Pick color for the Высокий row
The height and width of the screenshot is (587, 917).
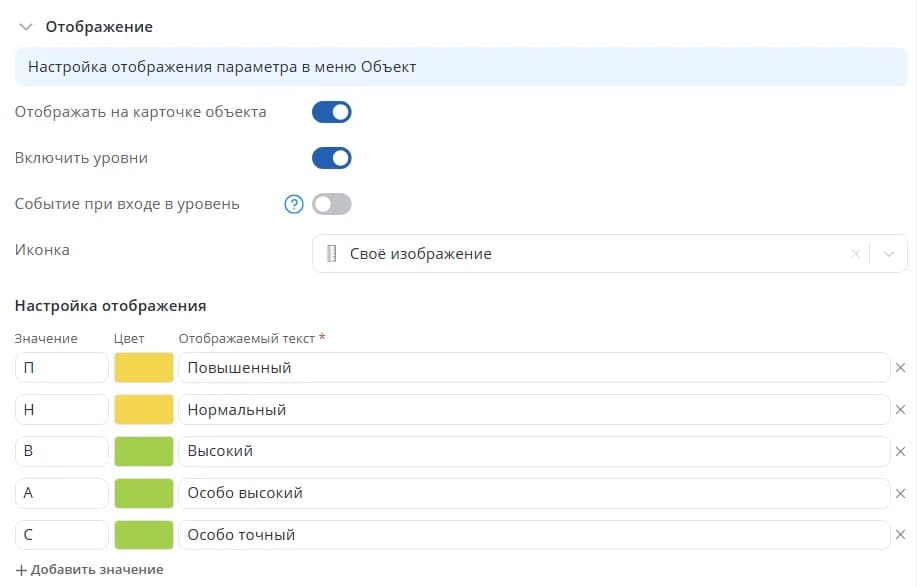point(144,451)
